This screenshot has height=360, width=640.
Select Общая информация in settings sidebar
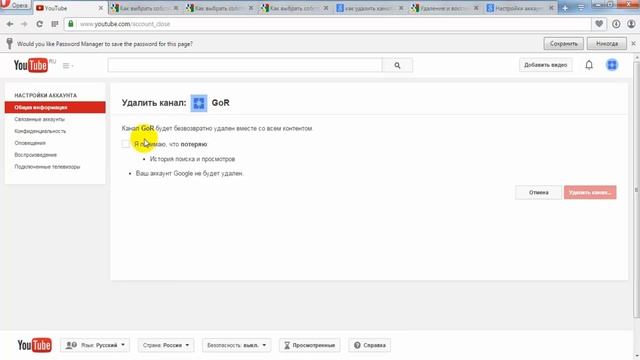tap(55, 107)
